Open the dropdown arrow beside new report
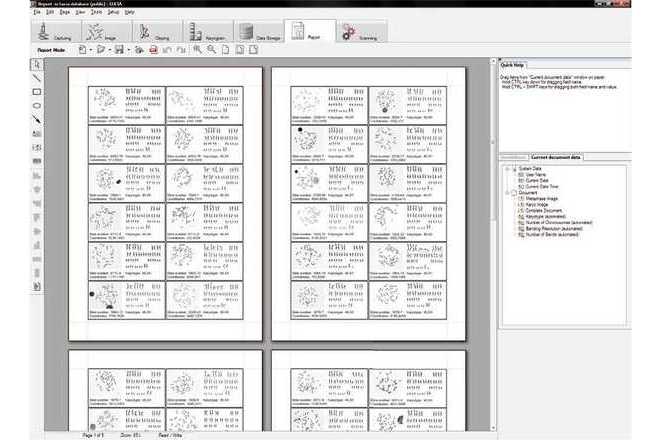 pos(90,50)
